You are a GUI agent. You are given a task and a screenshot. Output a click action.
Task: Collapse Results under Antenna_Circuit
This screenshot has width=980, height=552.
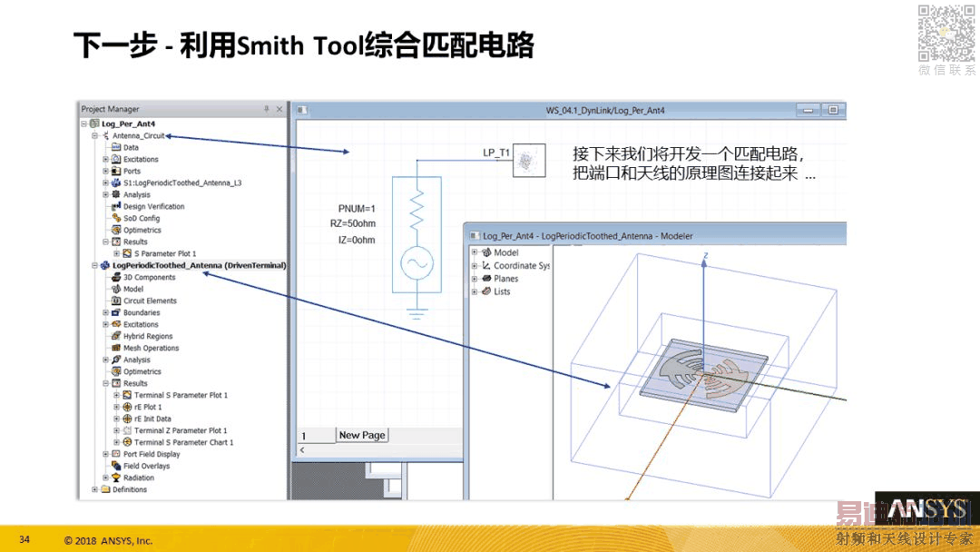coord(105,241)
